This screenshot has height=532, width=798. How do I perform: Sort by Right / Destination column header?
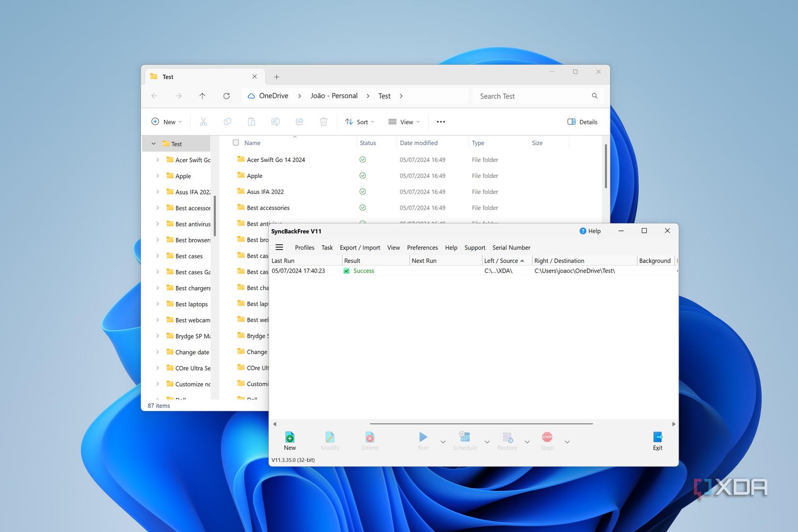[x=584, y=261]
